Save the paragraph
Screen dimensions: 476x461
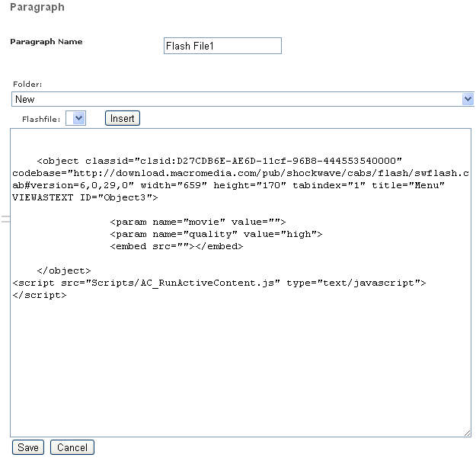28,447
